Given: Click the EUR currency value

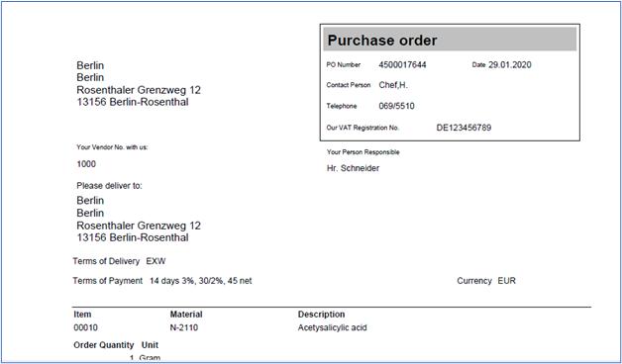Looking at the screenshot, I should [x=506, y=281].
